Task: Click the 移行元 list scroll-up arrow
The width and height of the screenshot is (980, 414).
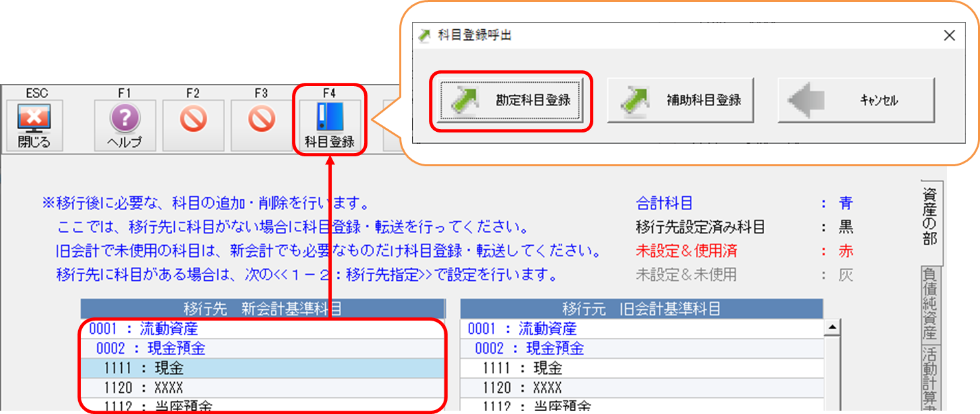Action: click(832, 327)
